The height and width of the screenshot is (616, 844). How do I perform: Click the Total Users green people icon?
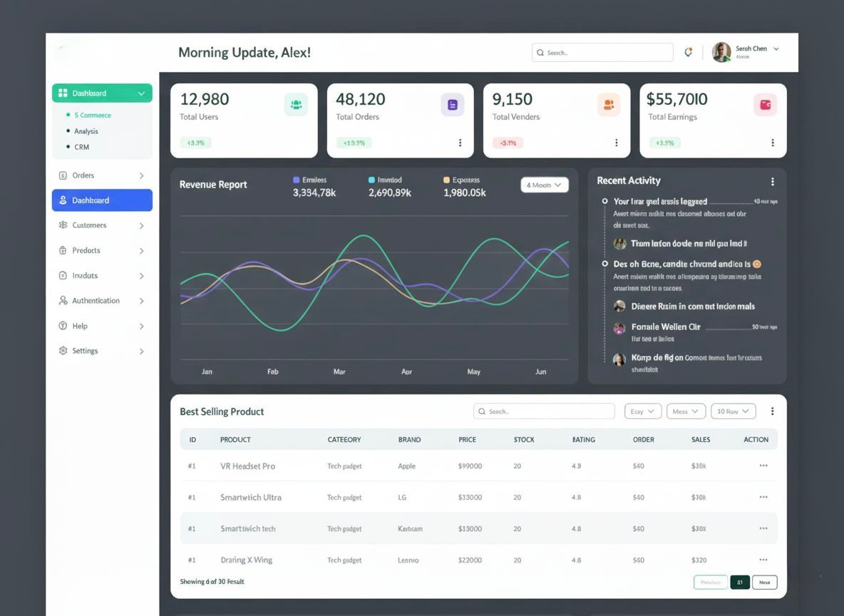tap(296, 105)
